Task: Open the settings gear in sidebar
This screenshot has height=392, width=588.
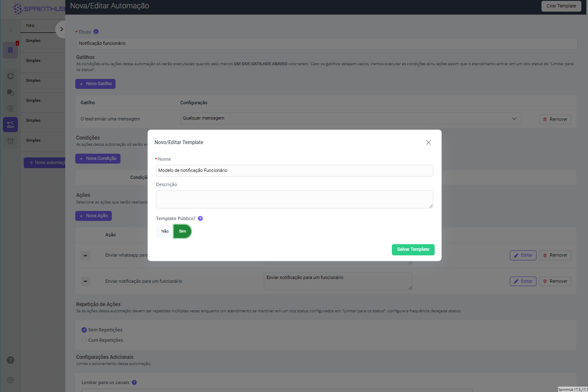Action: pos(10,380)
